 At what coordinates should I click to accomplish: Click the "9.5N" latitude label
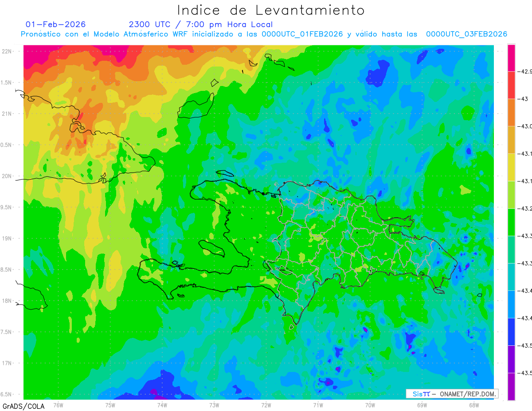pyautogui.click(x=7, y=207)
